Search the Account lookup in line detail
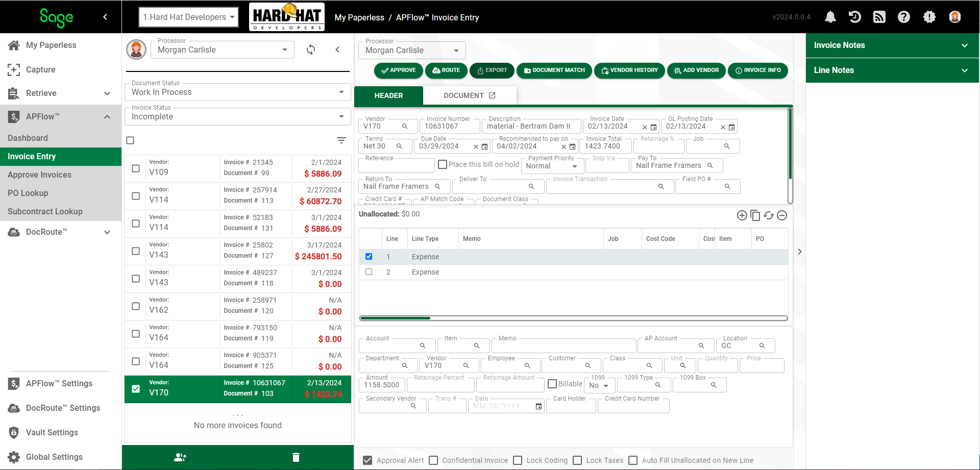 click(x=423, y=345)
